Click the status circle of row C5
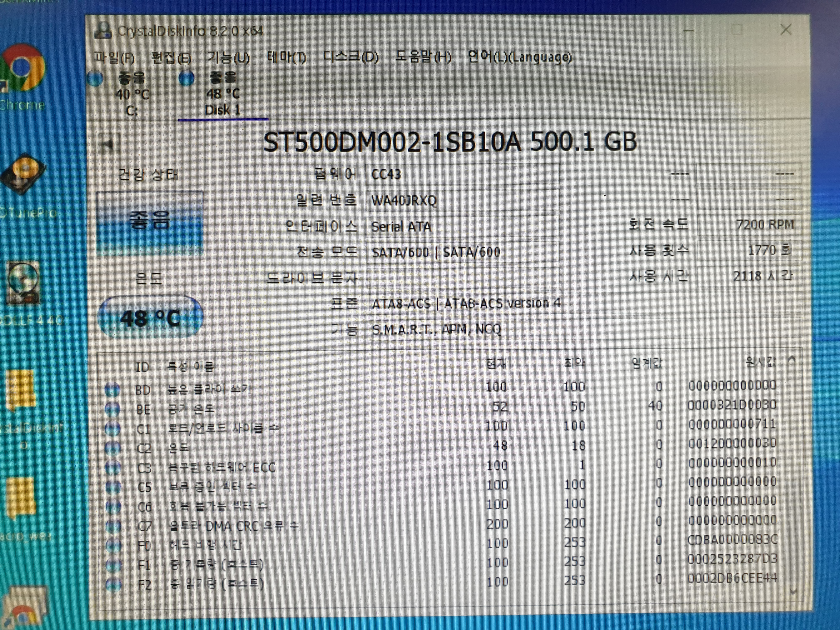Screen dimensions: 840x630 pos(113,487)
